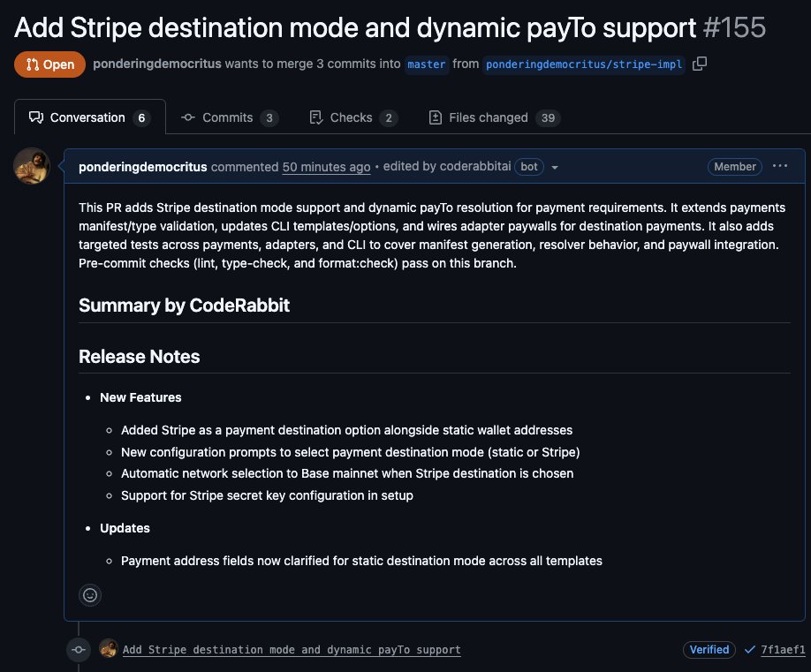Image resolution: width=811 pixels, height=672 pixels.
Task: Click the Verified signature badge
Action: coord(709,650)
